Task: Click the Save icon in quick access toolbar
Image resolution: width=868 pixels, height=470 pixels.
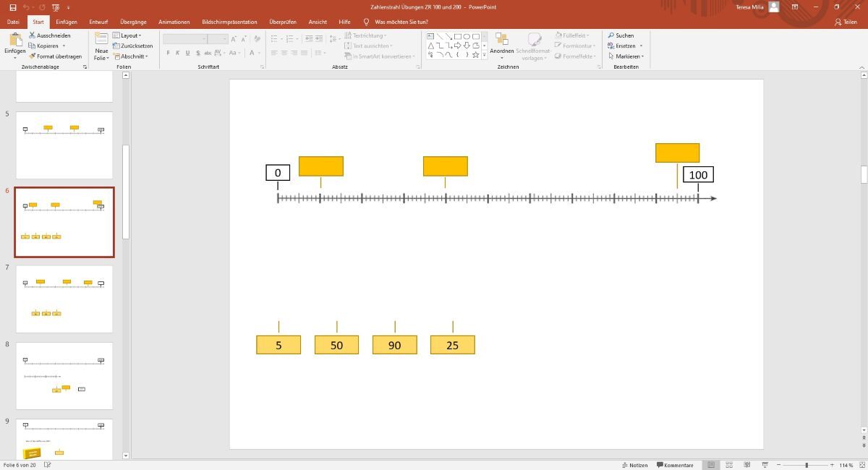Action: click(12, 7)
